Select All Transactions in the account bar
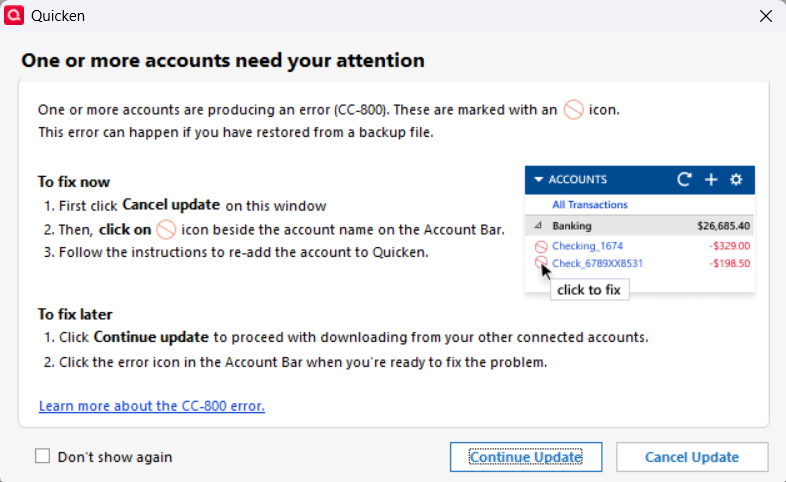786x482 pixels. click(590, 205)
